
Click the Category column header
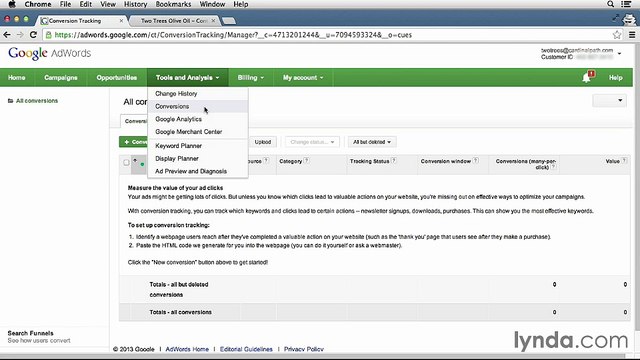point(291,161)
